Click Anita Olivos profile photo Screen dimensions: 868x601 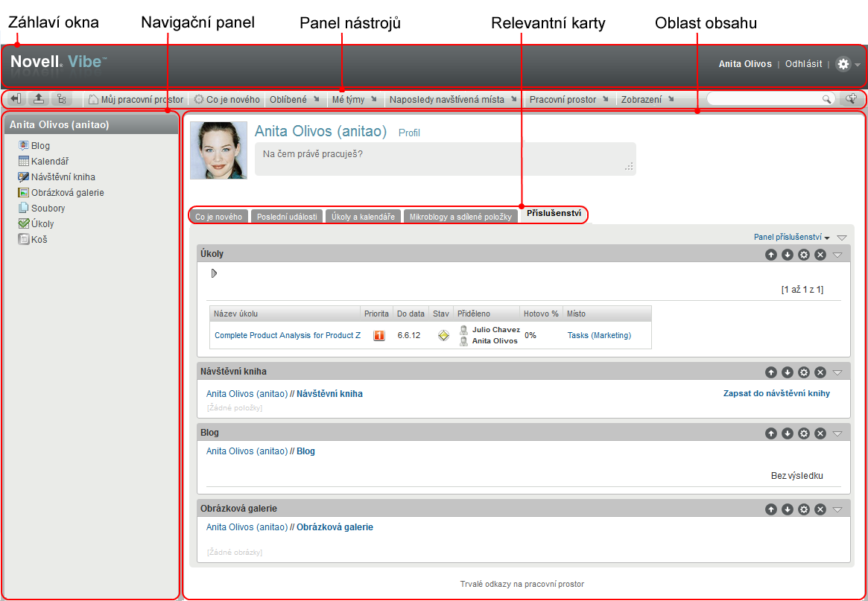click(218, 150)
